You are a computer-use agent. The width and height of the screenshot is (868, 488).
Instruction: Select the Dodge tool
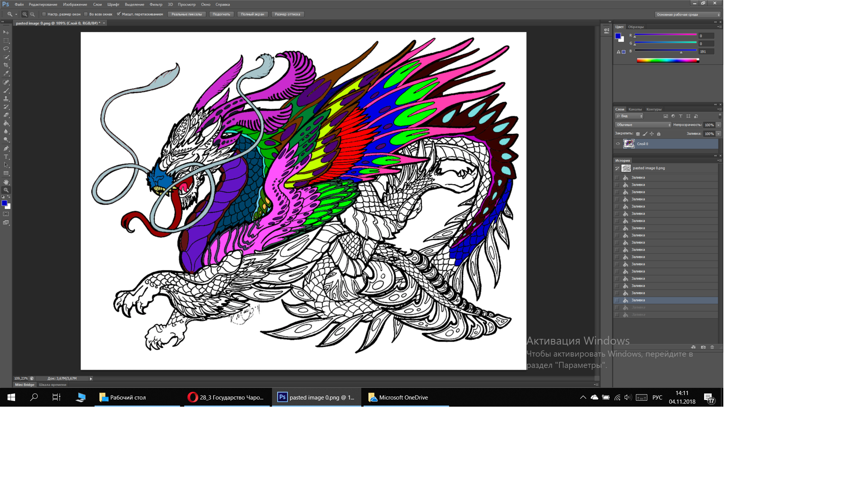pyautogui.click(x=6, y=140)
